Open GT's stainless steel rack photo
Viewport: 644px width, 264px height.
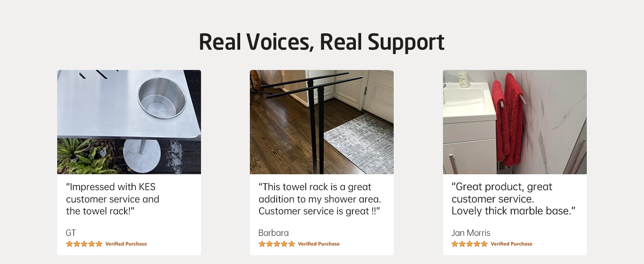click(129, 122)
